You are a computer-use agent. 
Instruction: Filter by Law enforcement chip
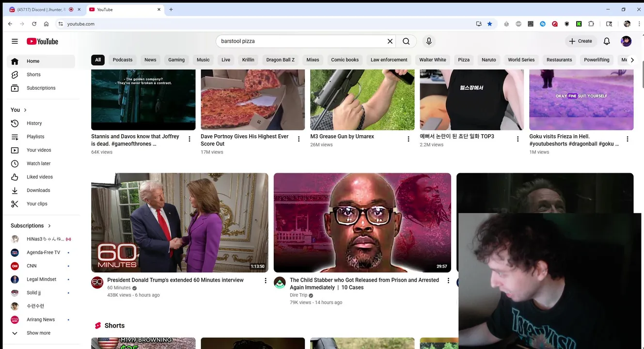click(x=389, y=60)
